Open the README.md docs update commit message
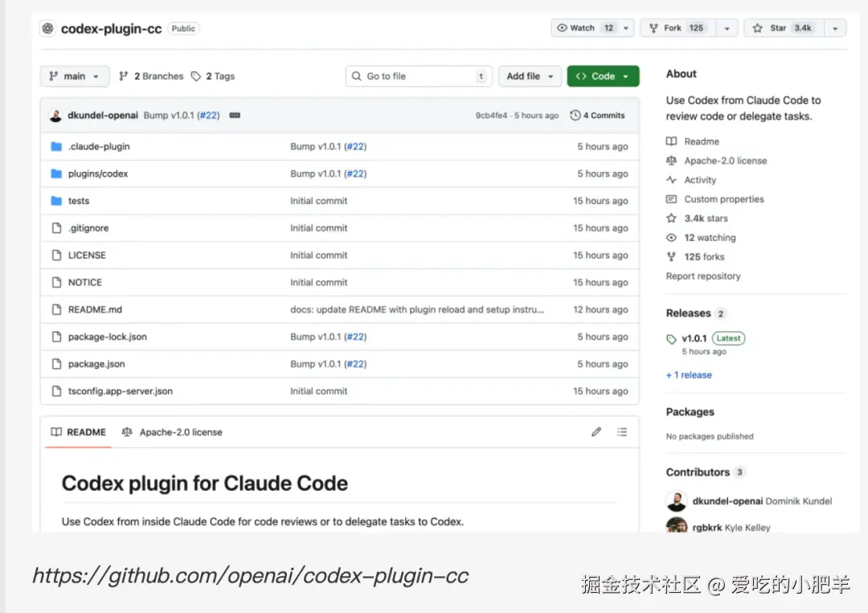Screen dimensions: 868x613 click(417, 309)
